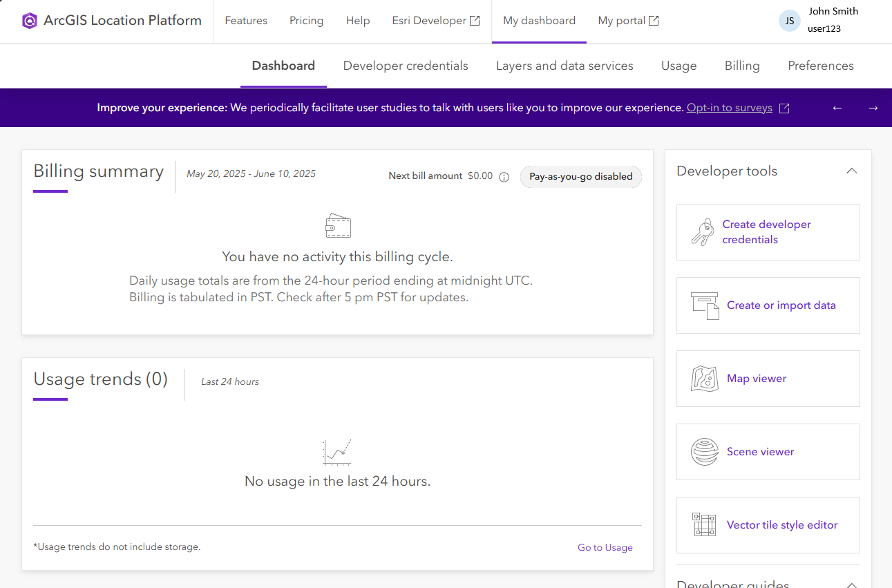Click the $0.00 next bill amount
Screen dimensions: 892x588
pos(480,176)
